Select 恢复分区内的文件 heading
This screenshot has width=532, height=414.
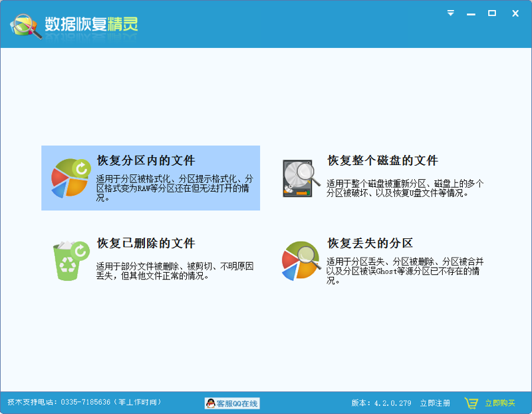click(x=146, y=160)
